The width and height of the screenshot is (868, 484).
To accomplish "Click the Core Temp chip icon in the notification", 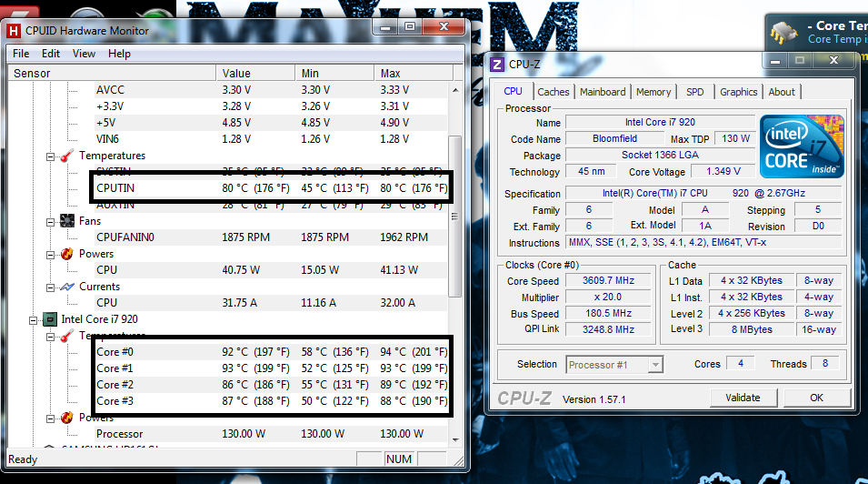I will [x=781, y=33].
